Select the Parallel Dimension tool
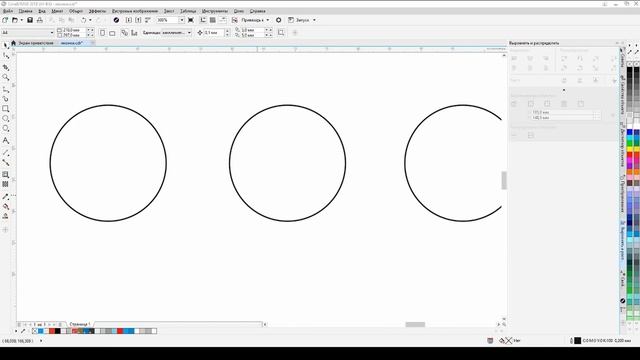Viewport: 640px width, 360px height. 6,152
